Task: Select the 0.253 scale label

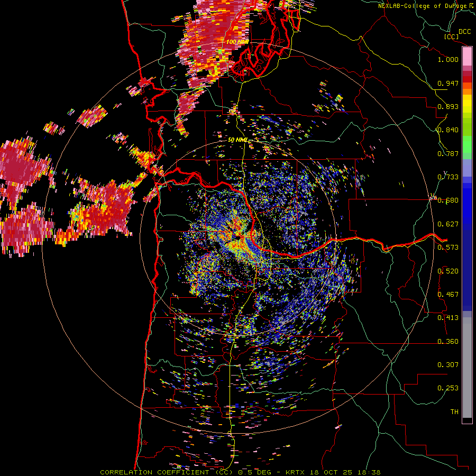Action: (448, 388)
